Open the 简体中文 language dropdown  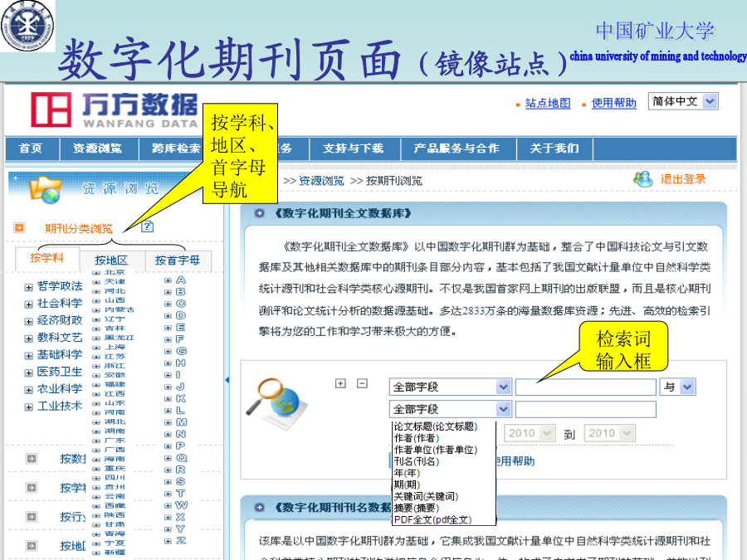point(683,101)
